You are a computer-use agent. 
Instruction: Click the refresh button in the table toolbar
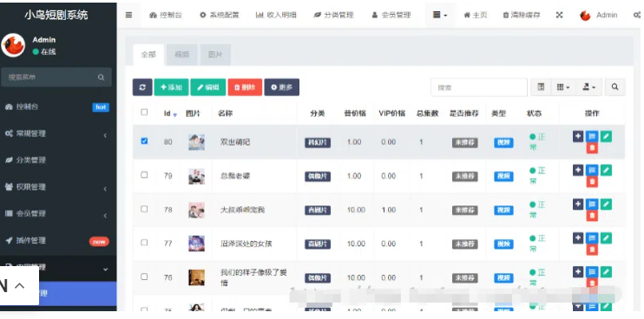point(142,88)
